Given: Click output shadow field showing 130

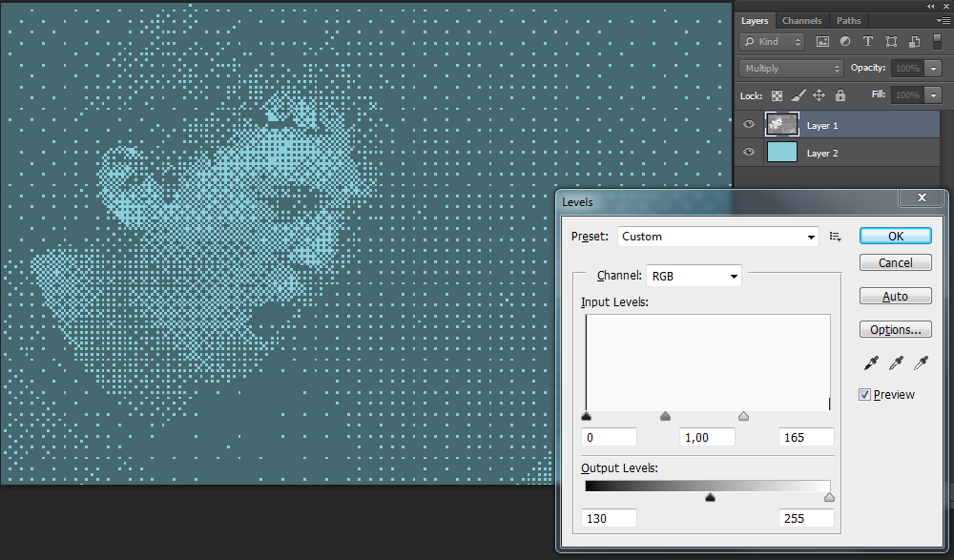Looking at the screenshot, I should pos(609,518).
